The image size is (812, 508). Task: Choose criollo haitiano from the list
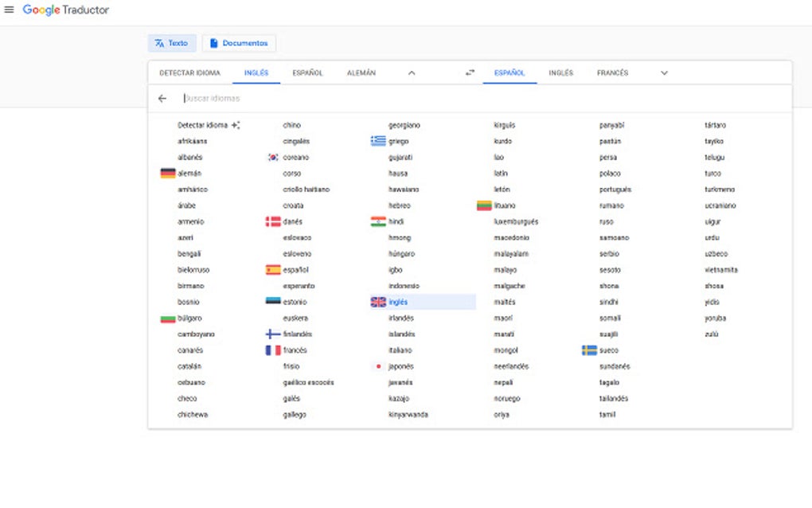[306, 190]
